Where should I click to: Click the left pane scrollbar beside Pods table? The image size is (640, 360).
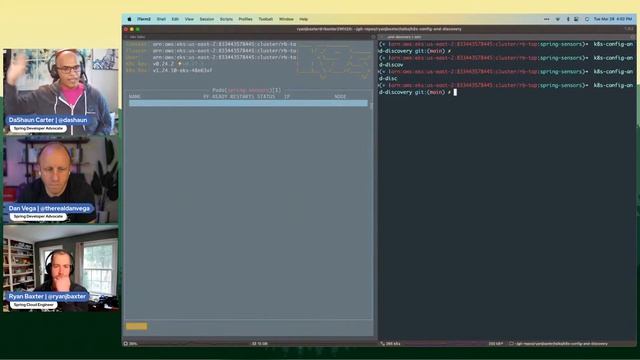tap(371, 106)
